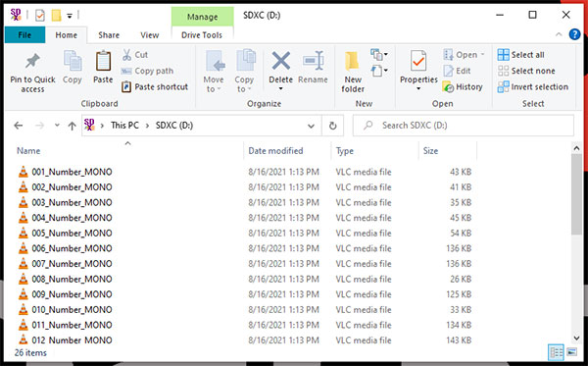Switch to Details view layout
Image resolution: width=588 pixels, height=366 pixels.
[556, 352]
